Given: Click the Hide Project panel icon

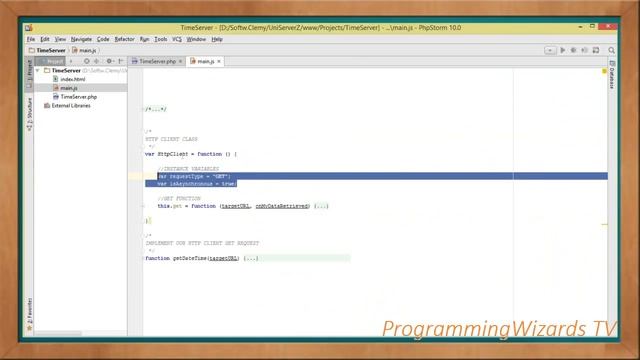Looking at the screenshot, I should coord(121,61).
